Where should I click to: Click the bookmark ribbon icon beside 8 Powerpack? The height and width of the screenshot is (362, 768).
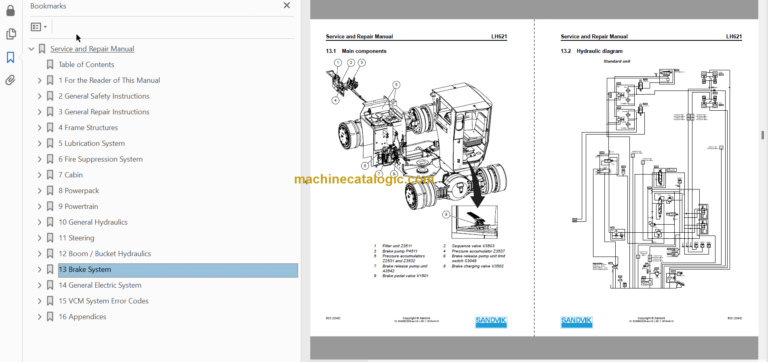point(50,191)
